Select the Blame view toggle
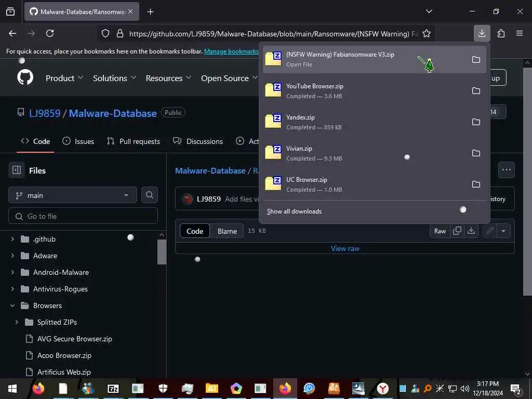 (227, 231)
